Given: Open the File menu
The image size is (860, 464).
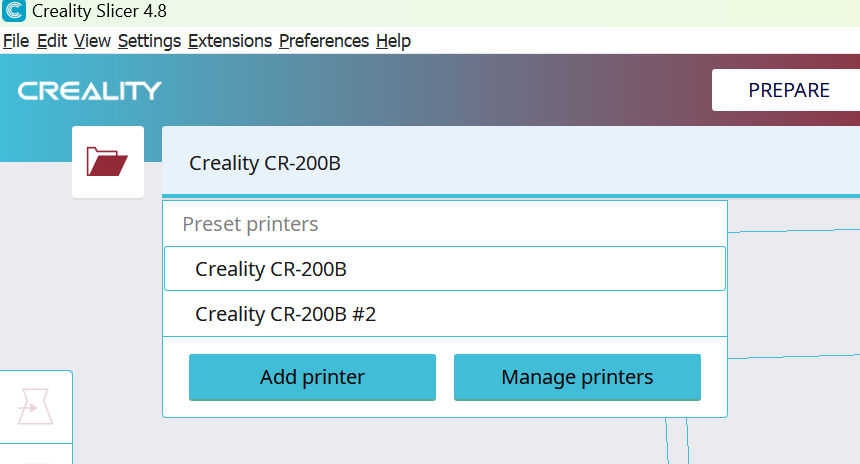Looking at the screenshot, I should 16,41.
